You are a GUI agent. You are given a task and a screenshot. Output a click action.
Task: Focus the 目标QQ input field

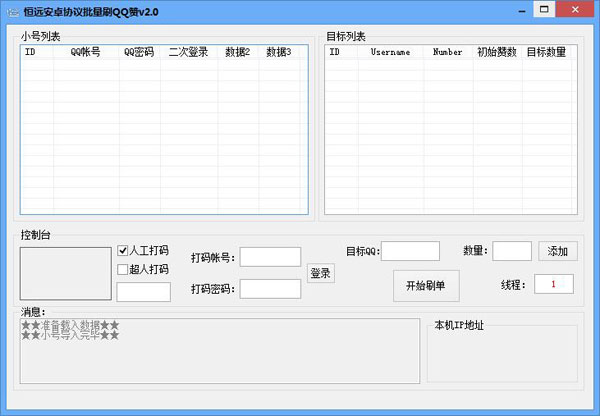[410, 251]
